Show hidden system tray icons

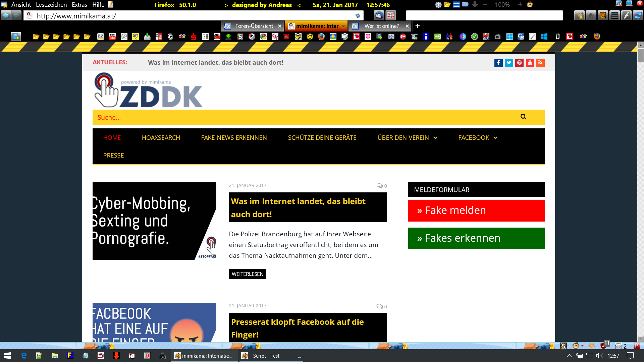[569, 356]
